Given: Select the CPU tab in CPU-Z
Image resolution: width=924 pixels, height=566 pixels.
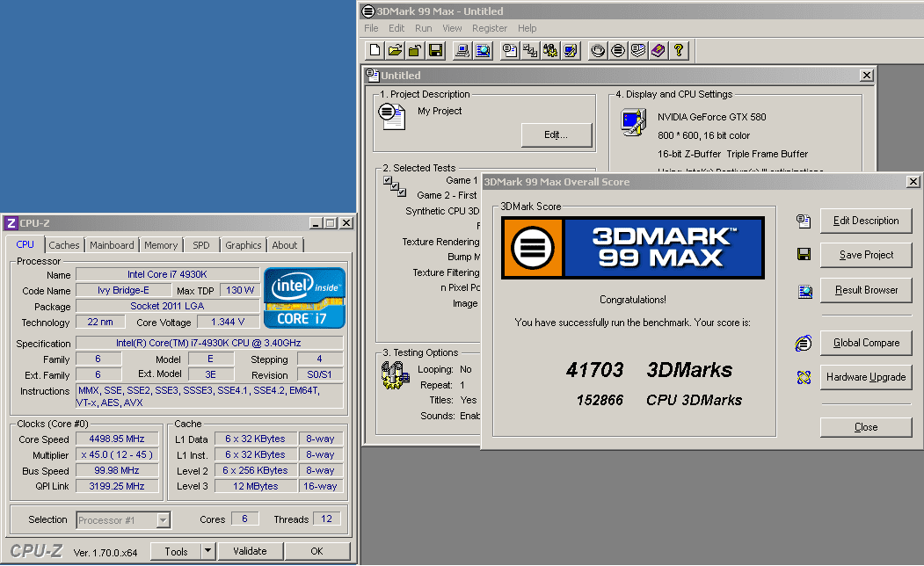Looking at the screenshot, I should point(25,244).
